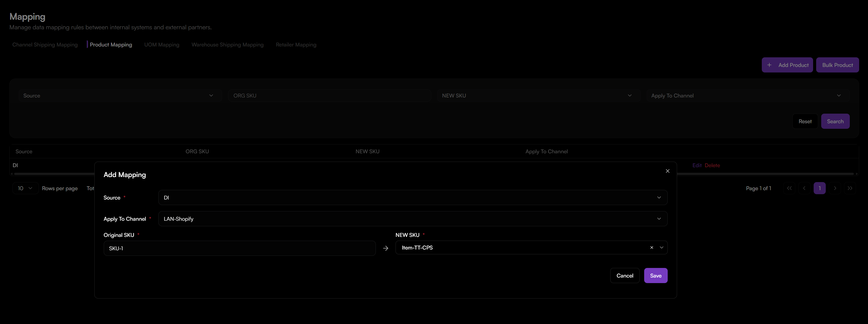Jump to the last page
Image resolution: width=868 pixels, height=324 pixels.
click(x=850, y=188)
